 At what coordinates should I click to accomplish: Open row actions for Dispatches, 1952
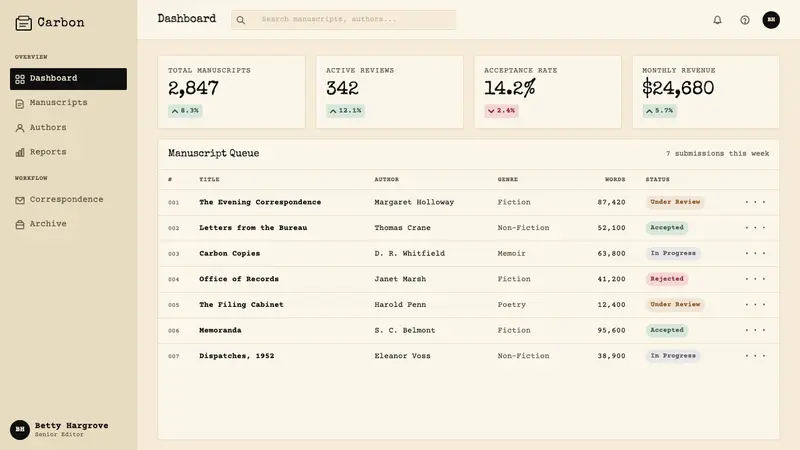click(755, 356)
